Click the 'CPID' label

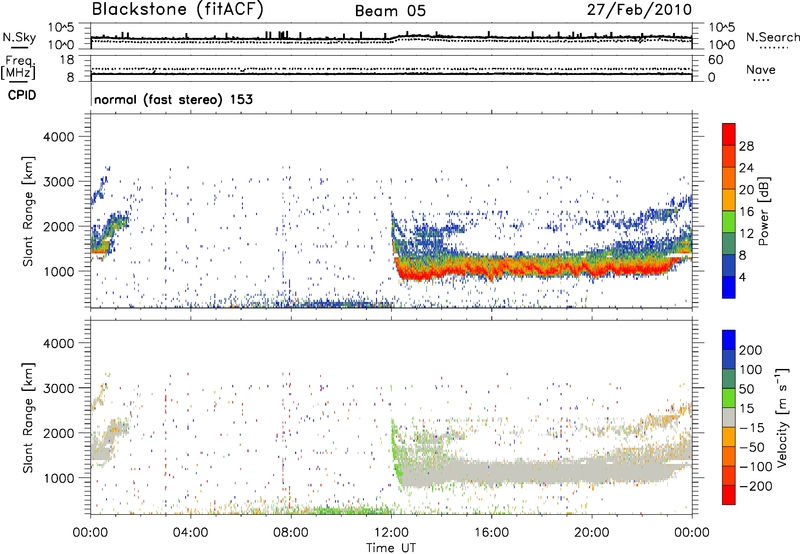point(22,95)
